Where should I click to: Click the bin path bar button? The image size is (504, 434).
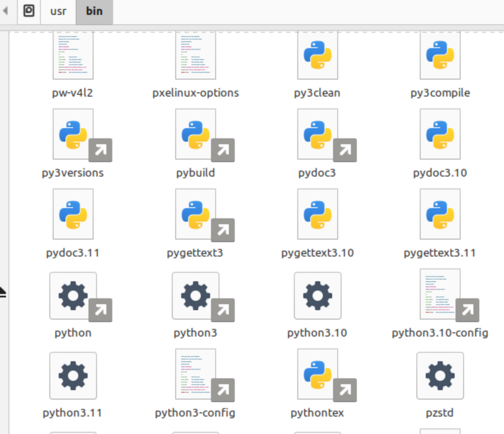(94, 11)
